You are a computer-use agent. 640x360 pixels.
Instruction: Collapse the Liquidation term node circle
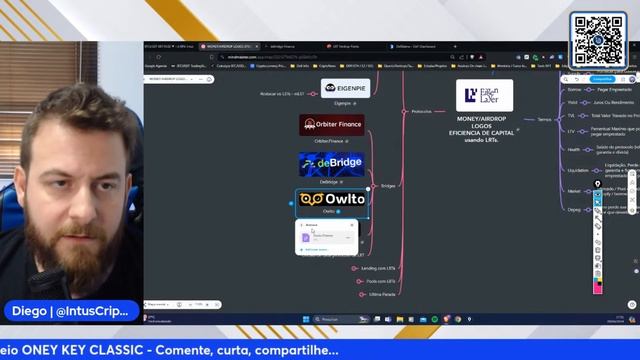pyautogui.click(x=596, y=171)
